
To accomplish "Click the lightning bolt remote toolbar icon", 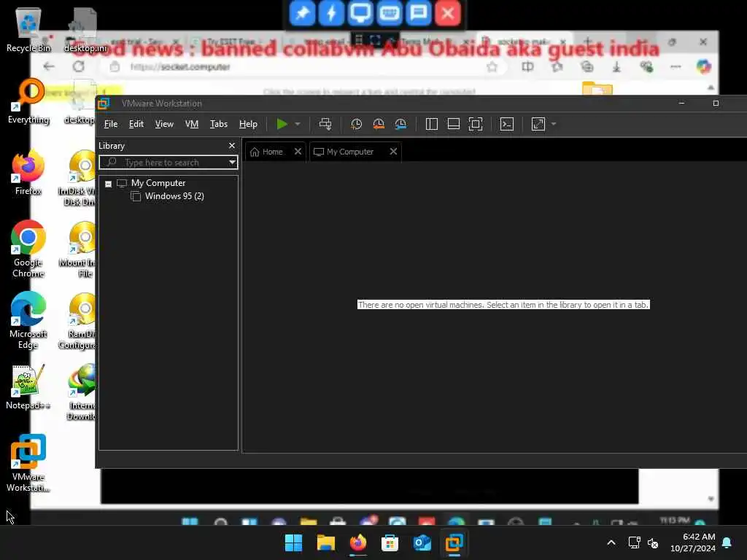I will (331, 13).
